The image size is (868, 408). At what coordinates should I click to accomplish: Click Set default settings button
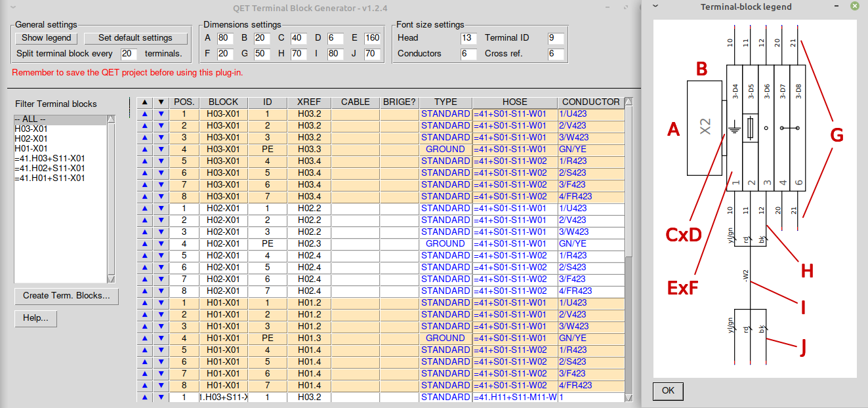click(x=135, y=38)
